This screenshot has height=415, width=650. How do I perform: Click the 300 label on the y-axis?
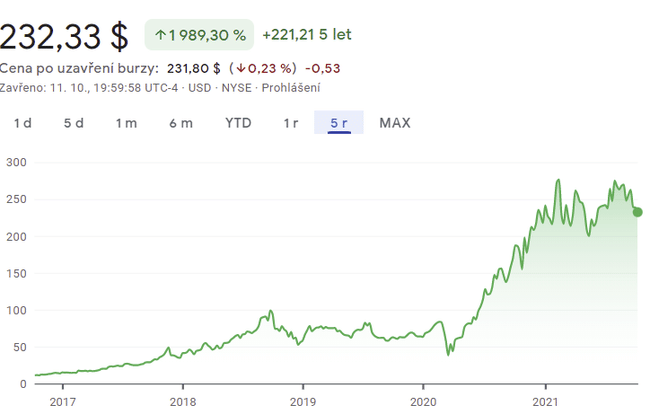tap(14, 162)
